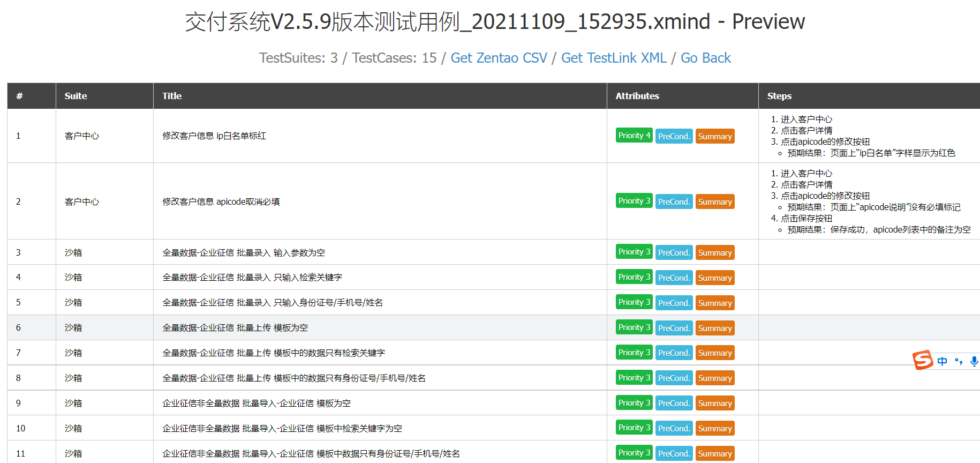The width and height of the screenshot is (980, 463).
Task: Click PreCond. badge in row 8
Action: pyautogui.click(x=674, y=378)
